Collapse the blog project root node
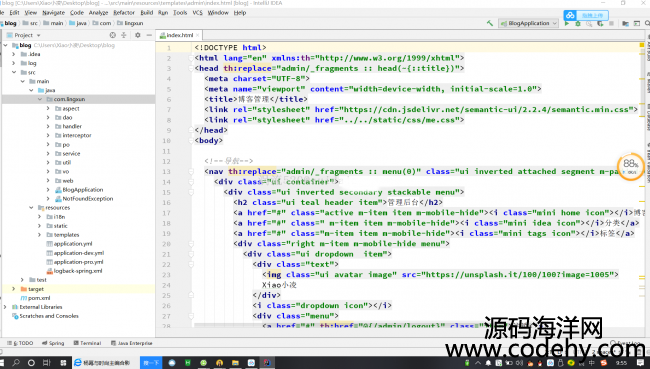 coord(5,45)
